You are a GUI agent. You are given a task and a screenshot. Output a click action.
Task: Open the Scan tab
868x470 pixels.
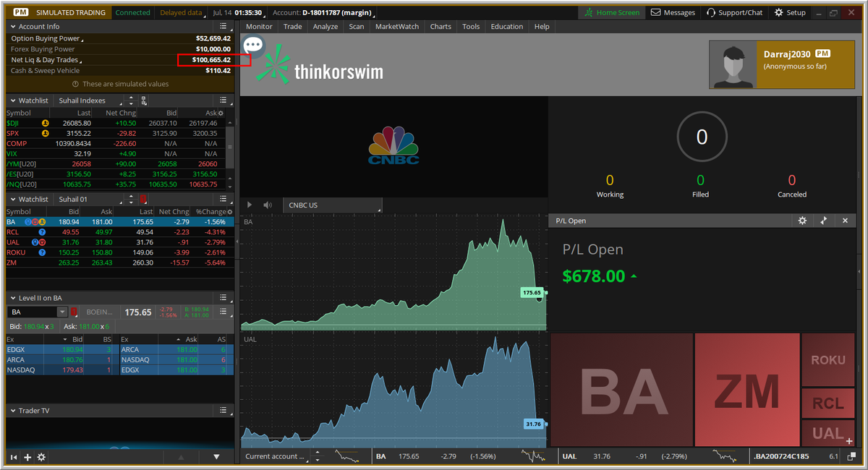coord(357,27)
